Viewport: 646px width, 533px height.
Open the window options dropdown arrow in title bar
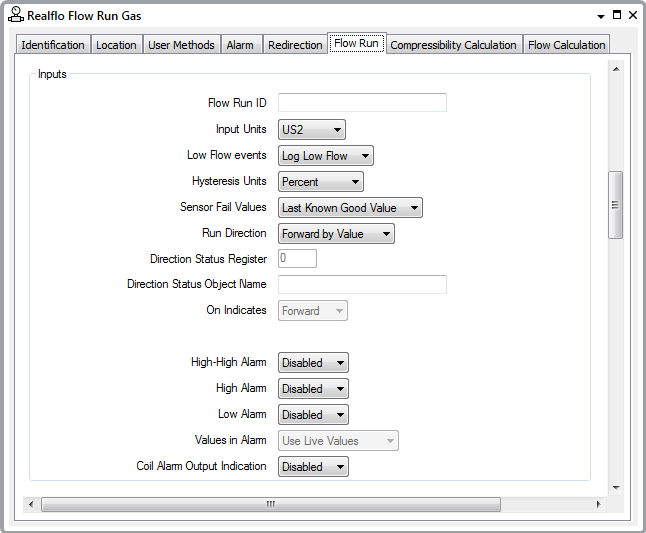(600, 16)
